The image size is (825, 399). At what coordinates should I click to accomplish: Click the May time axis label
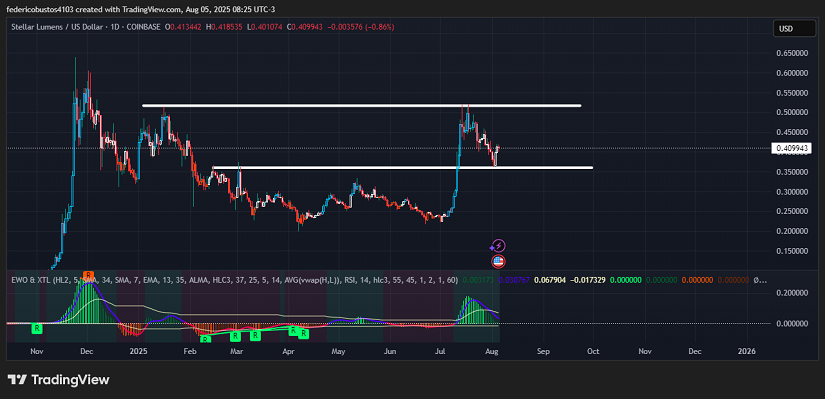(338, 351)
